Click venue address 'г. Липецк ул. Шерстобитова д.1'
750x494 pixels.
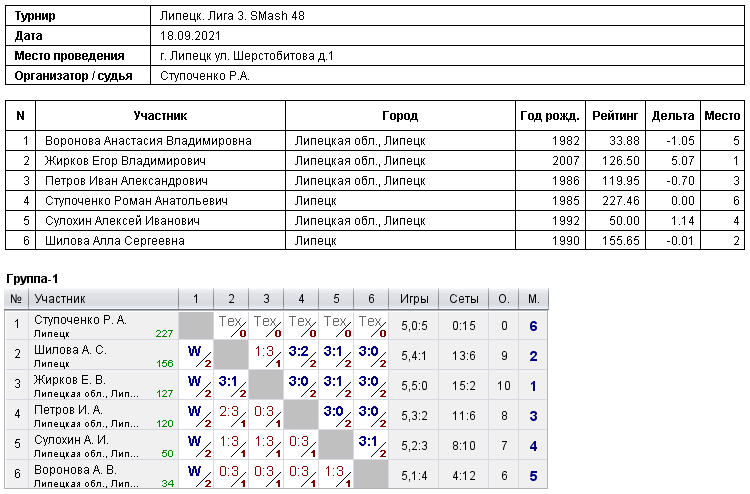tap(247, 56)
